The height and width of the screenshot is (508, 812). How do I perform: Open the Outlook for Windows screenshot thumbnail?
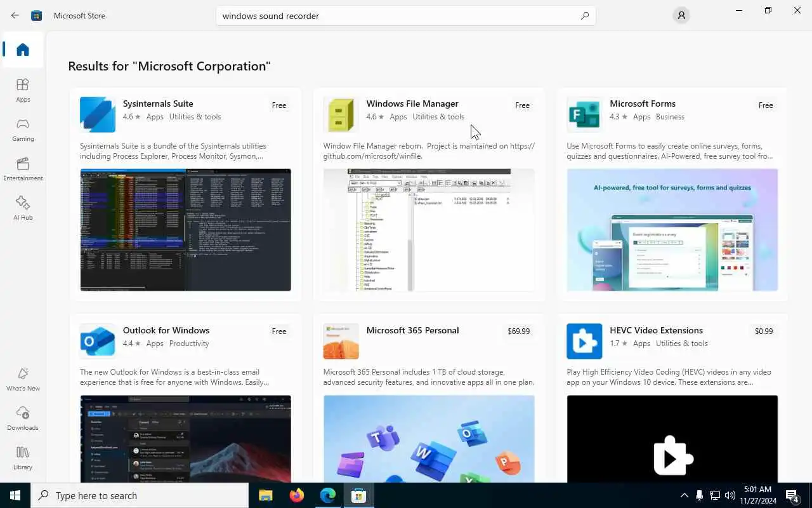pyautogui.click(x=185, y=438)
